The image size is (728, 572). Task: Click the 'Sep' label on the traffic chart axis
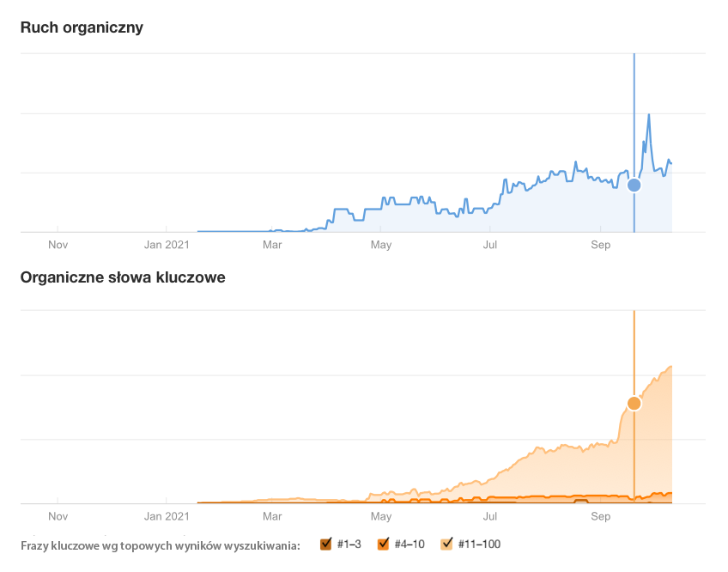600,245
